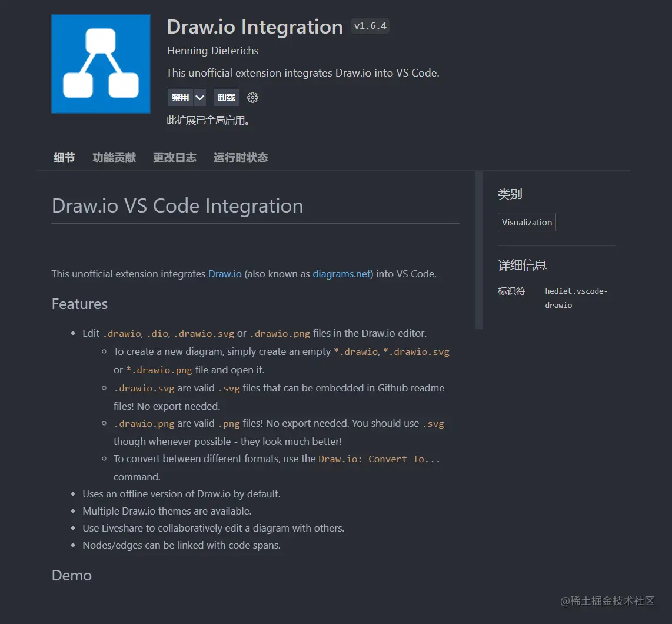The height and width of the screenshot is (624, 672).
Task: Click the 此扩展已全局启用 status text
Action: click(x=208, y=121)
